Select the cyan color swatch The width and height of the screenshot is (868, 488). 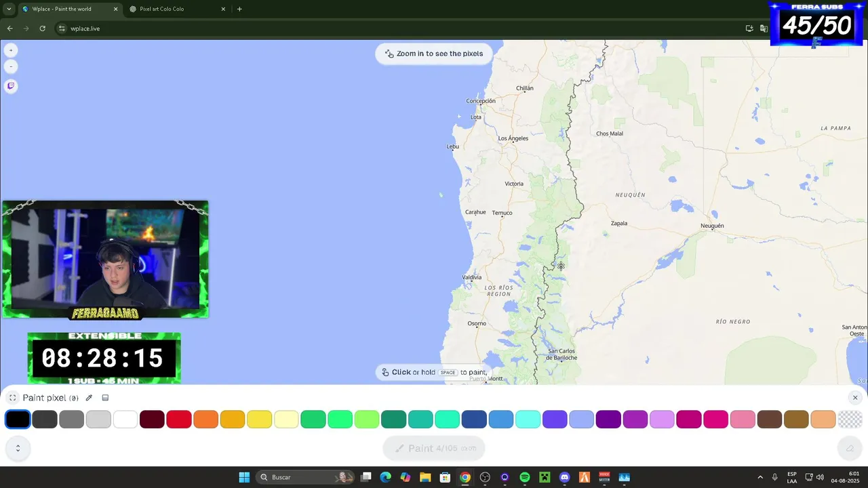(x=528, y=420)
